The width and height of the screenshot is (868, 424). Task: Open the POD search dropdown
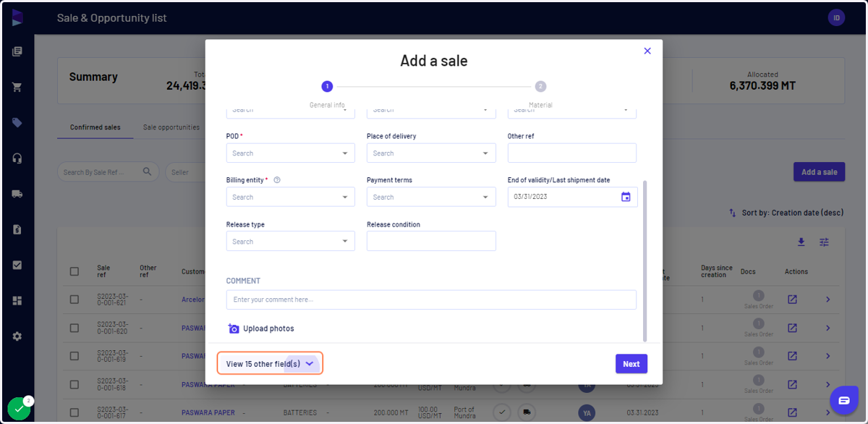coord(290,153)
